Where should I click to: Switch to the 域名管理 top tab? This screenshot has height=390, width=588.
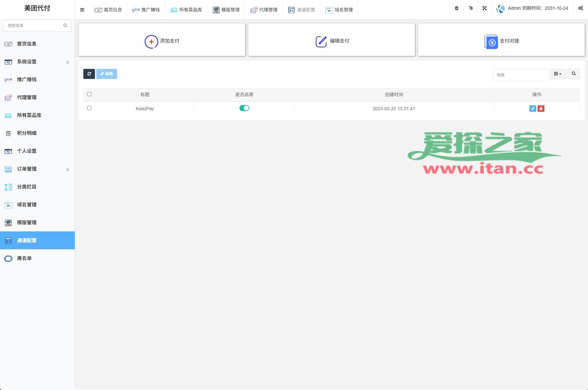[x=339, y=10]
